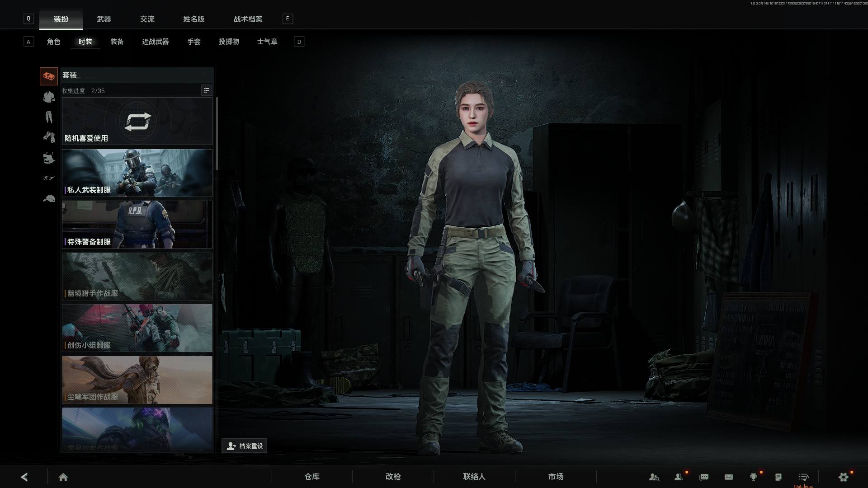Switch to the 姓名版 top tab

(x=194, y=19)
